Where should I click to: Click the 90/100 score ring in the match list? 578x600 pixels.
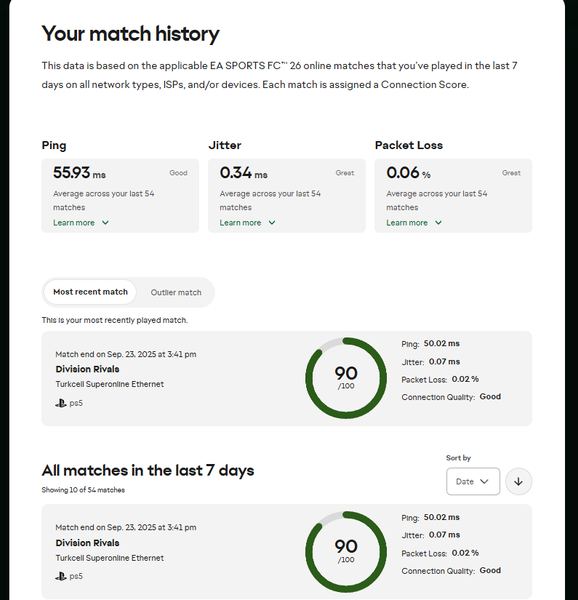[x=346, y=551]
